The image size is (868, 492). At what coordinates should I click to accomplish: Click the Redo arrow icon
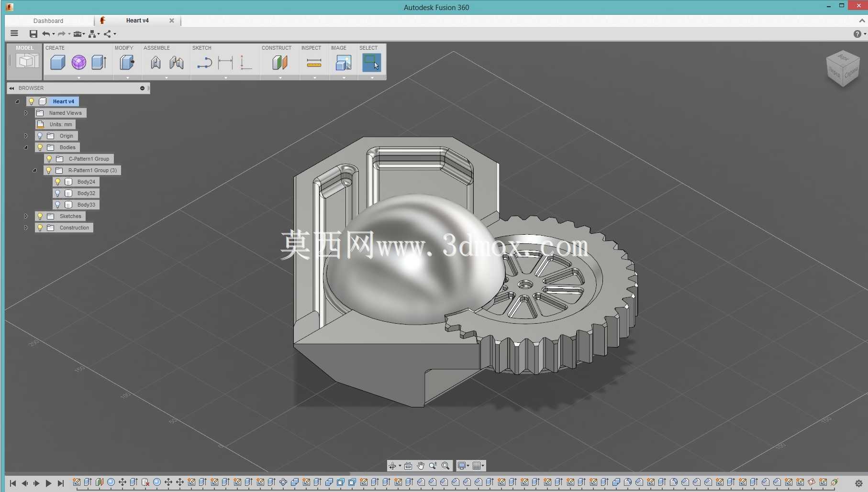coord(62,34)
